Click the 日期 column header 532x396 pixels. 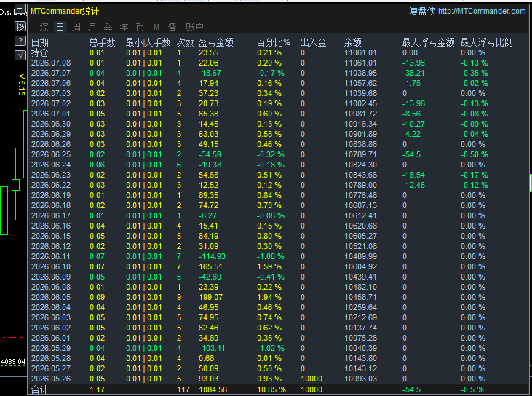pyautogui.click(x=40, y=42)
